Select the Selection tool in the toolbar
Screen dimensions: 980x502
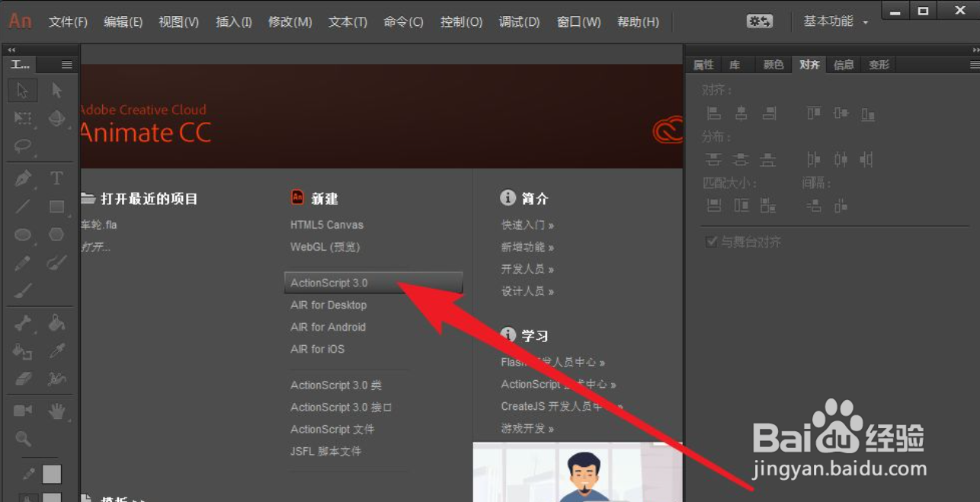coord(22,90)
